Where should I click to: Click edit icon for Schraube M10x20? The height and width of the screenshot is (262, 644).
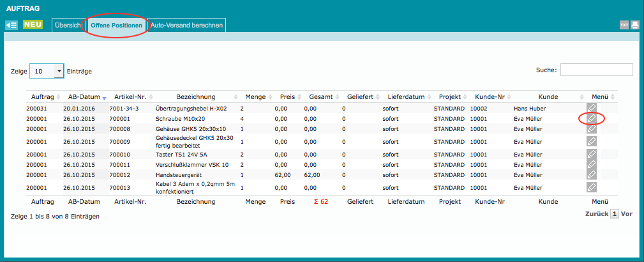pos(592,118)
